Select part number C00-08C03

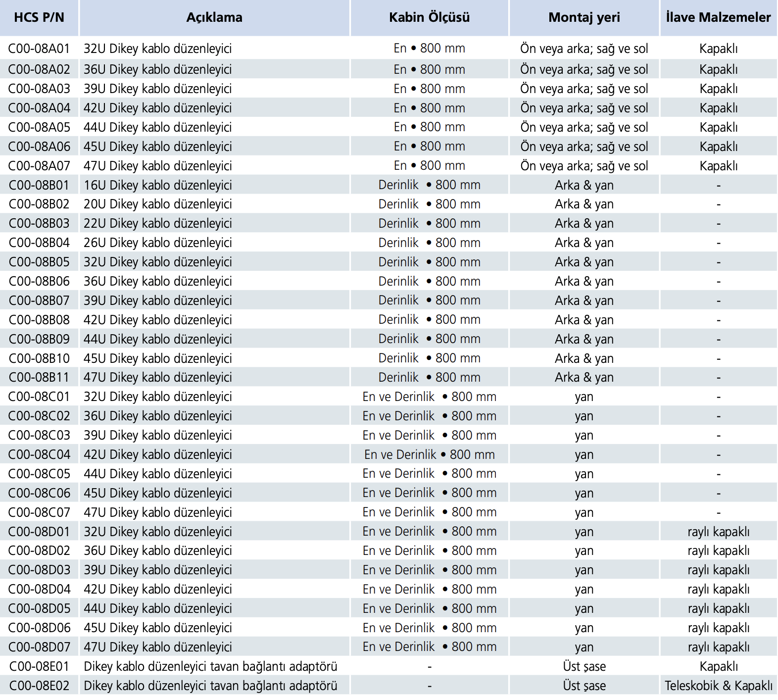[39, 435]
